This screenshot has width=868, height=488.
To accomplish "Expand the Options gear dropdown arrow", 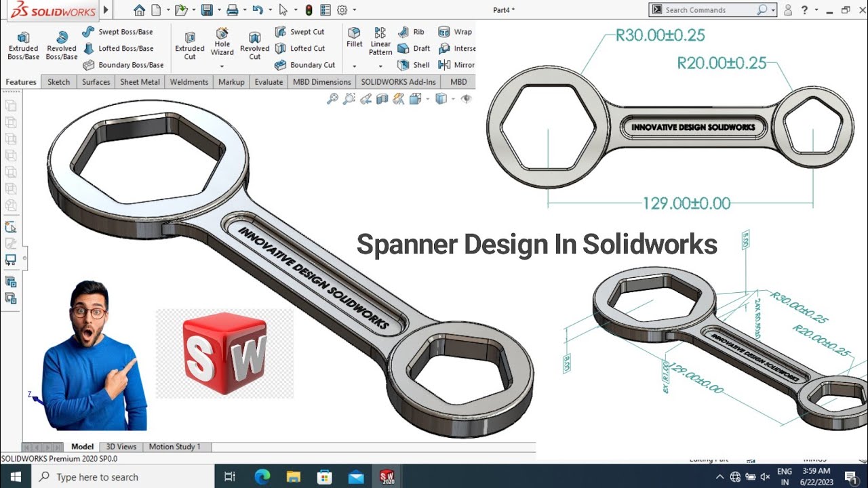I will (354, 10).
